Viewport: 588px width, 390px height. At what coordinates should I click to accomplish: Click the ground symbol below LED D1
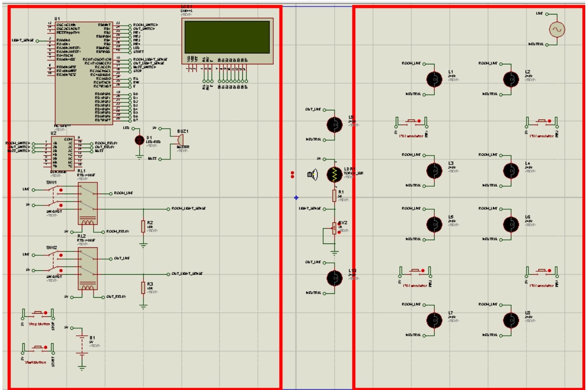tap(139, 157)
